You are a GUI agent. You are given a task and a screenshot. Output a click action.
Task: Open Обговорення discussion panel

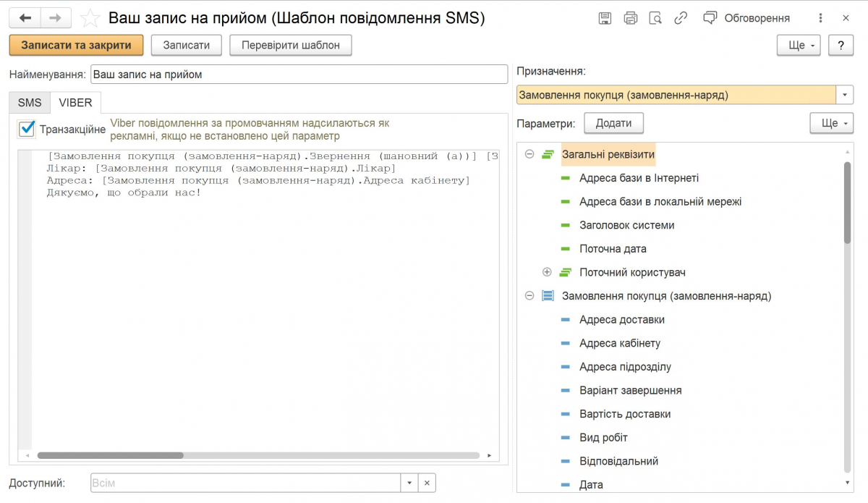pyautogui.click(x=747, y=18)
